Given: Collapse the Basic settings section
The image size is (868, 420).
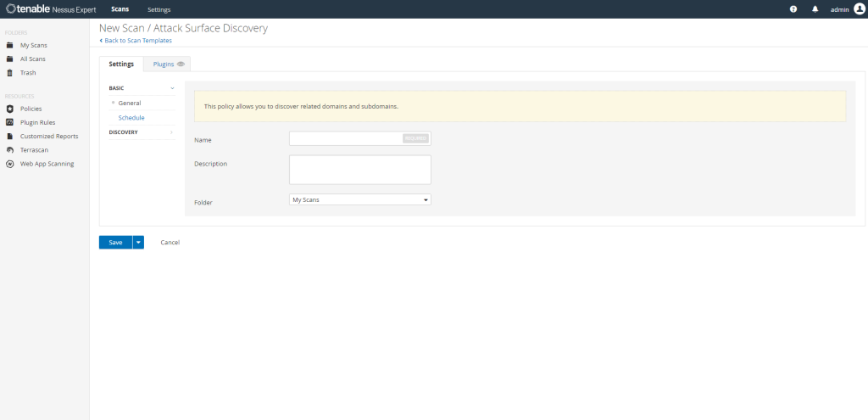Looking at the screenshot, I should tap(142, 87).
